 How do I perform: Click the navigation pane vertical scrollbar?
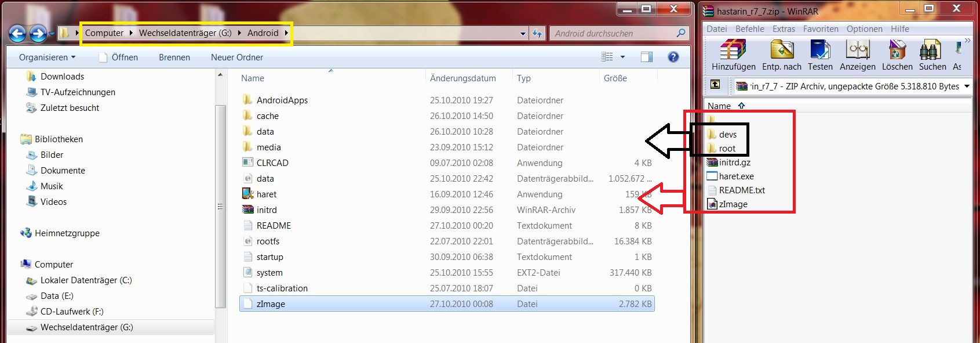[x=220, y=206]
